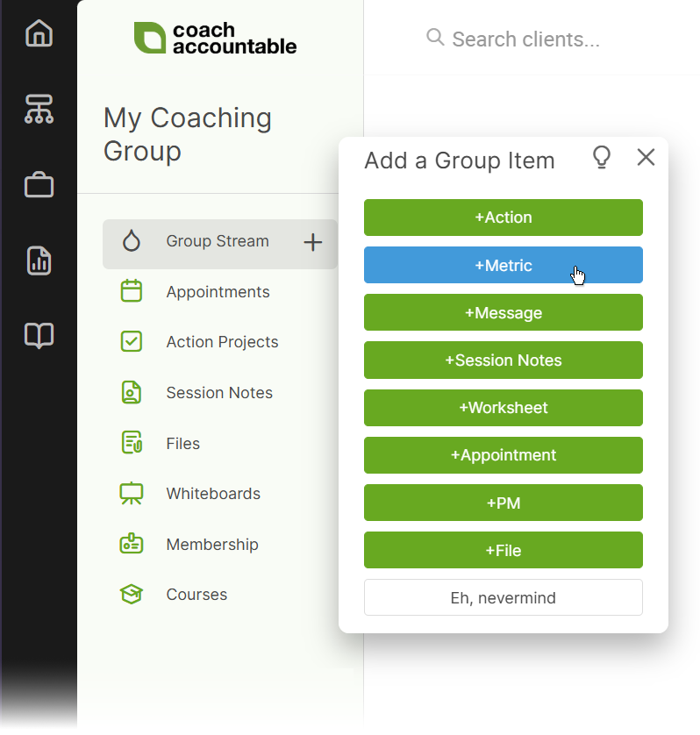
Task: Click the Courses graduation cap icon
Action: coord(132,595)
